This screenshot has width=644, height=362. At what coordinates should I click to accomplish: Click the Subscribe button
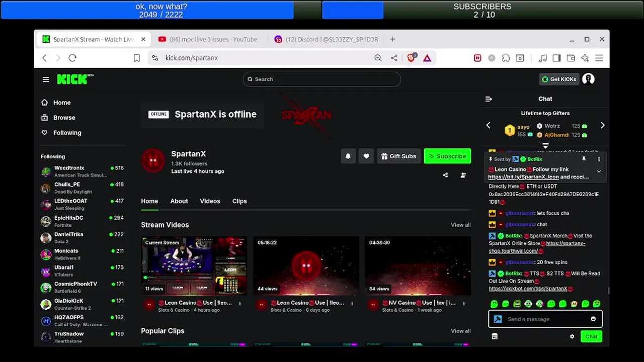(x=447, y=156)
